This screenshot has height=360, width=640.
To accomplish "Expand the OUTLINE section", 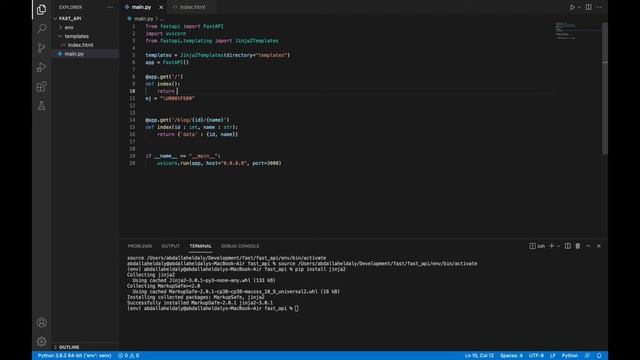I will pyautogui.click(x=69, y=347).
